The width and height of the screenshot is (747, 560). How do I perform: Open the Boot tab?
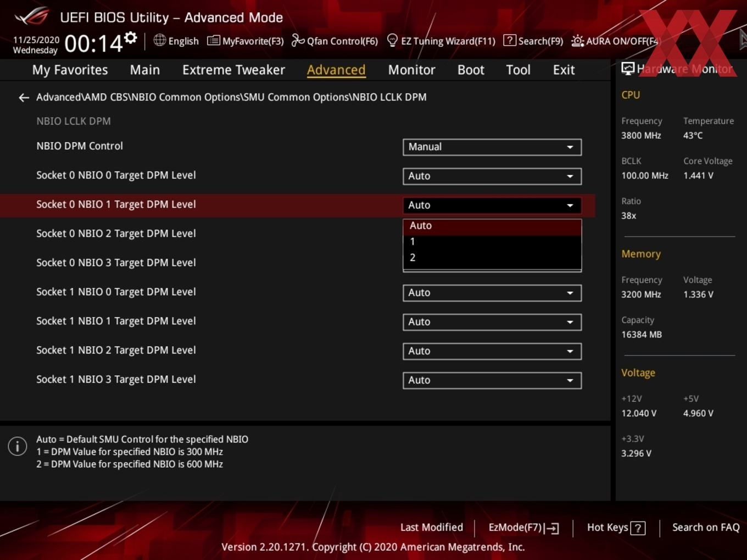[x=471, y=70]
